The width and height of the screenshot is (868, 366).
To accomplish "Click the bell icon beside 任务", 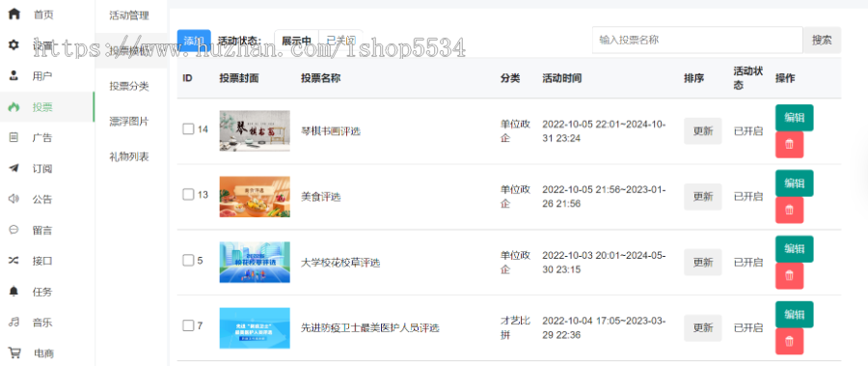I will (x=14, y=291).
